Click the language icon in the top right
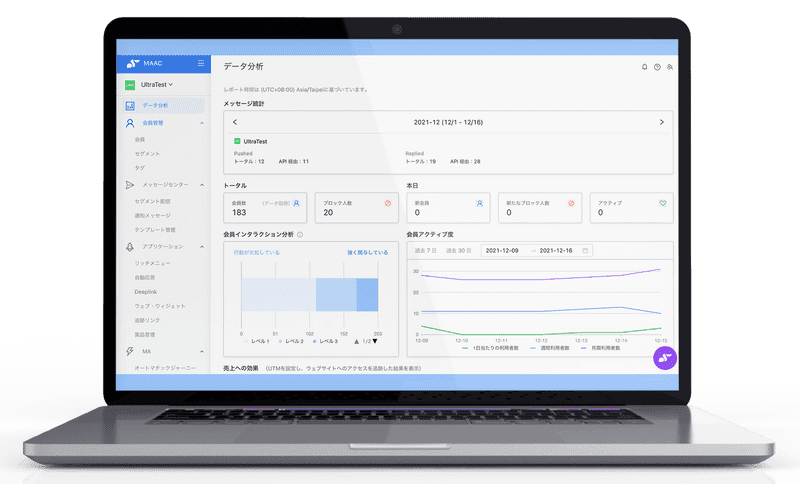This screenshot has height=484, width=800. coord(670,67)
